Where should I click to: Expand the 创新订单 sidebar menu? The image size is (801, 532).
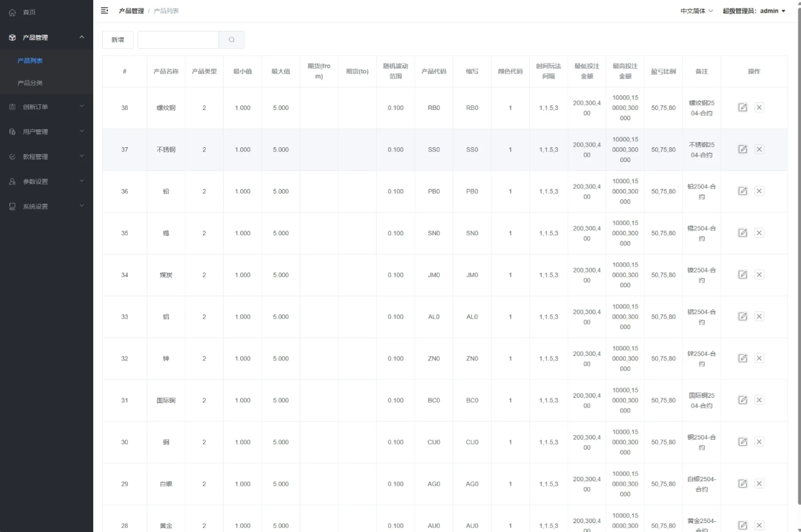(46, 107)
